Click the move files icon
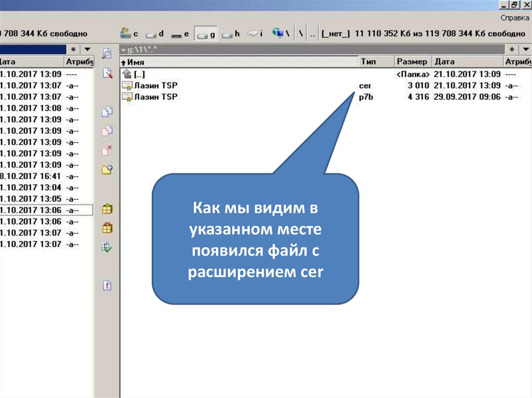This screenshot has height=398, width=532. [107, 131]
